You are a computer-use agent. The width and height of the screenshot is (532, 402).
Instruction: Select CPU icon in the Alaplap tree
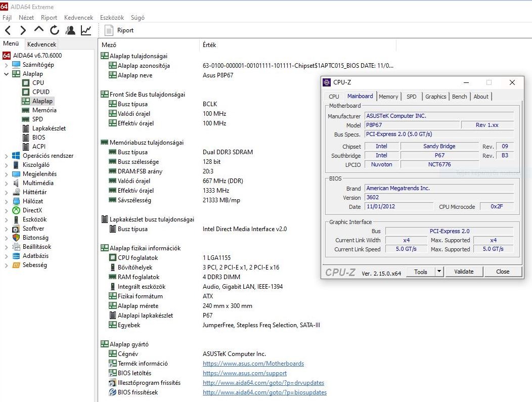click(x=26, y=83)
